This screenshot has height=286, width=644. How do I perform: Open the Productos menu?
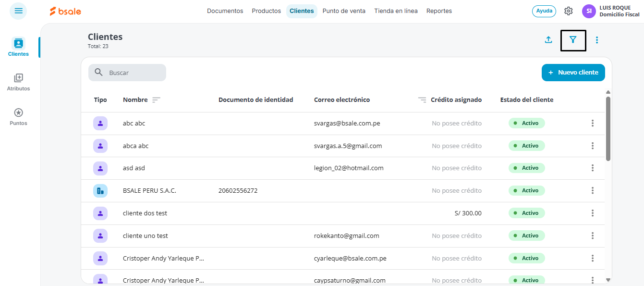[266, 11]
